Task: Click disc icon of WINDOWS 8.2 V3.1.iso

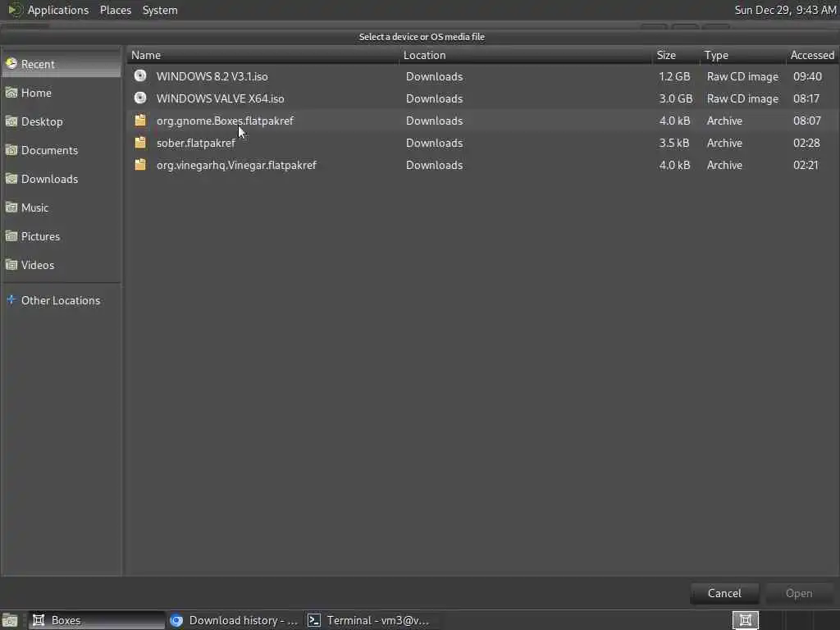Action: click(x=140, y=76)
